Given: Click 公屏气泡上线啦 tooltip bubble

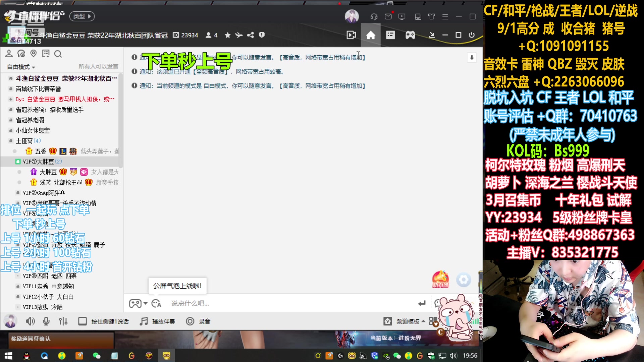Looking at the screenshot, I should click(177, 286).
